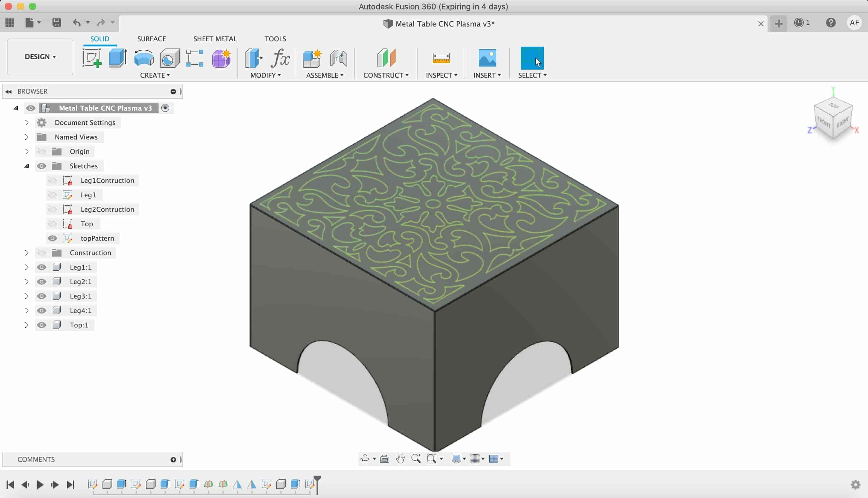
Task: Show the Leg1Contruction sketch
Action: pyautogui.click(x=52, y=180)
